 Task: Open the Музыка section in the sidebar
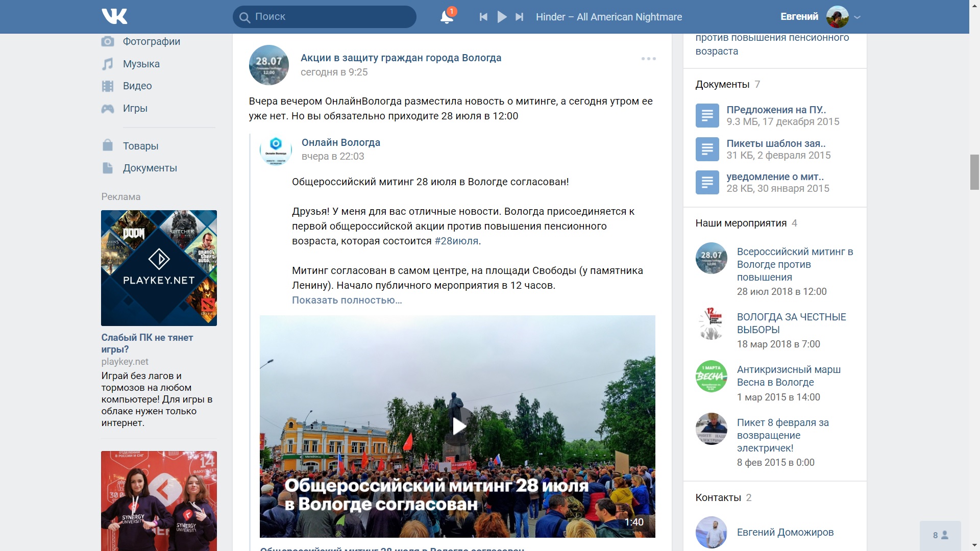141,64
